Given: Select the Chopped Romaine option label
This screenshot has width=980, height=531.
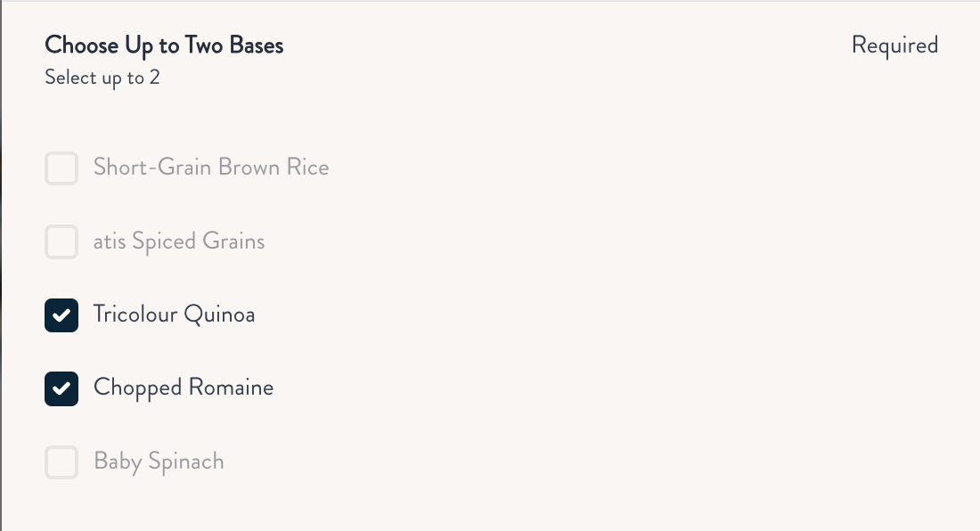Looking at the screenshot, I should pos(184,388).
